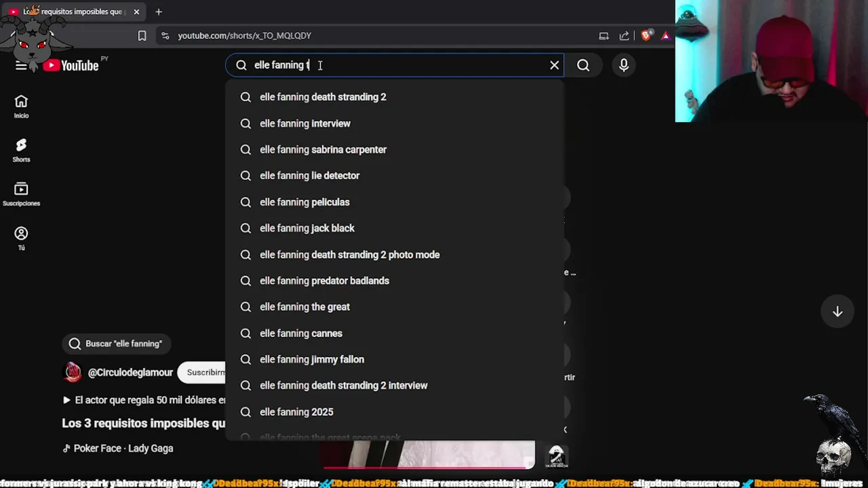The image size is (868, 488).
Task: Choose "elle fanning predator badlands" suggestion
Action: 395,281
